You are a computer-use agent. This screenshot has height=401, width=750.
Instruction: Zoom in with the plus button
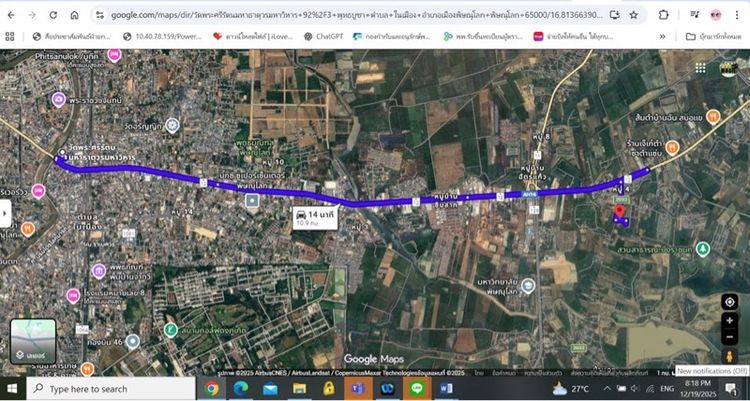729,320
